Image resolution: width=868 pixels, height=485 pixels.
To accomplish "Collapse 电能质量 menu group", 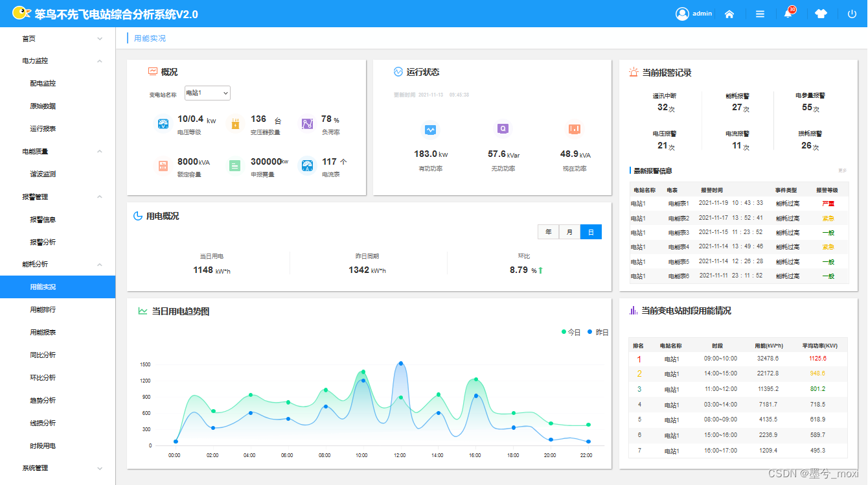I will (100, 152).
